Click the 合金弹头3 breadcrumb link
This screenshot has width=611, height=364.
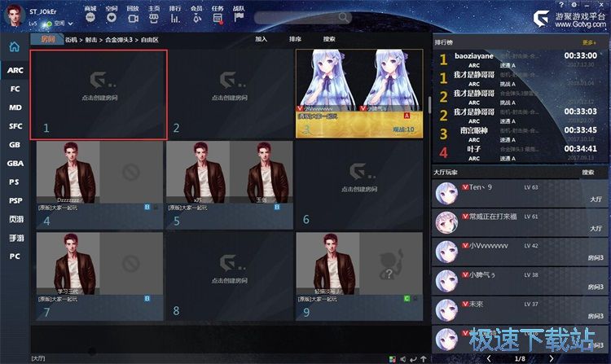point(119,40)
